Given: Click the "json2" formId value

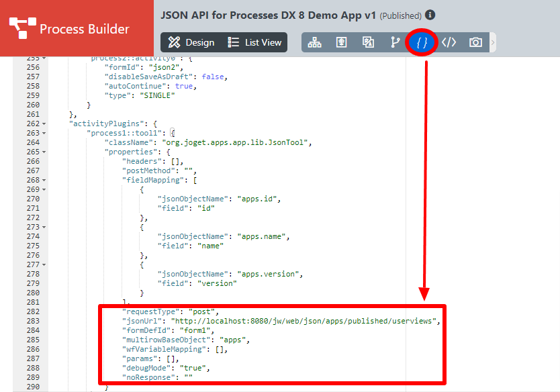Looking at the screenshot, I should point(166,67).
